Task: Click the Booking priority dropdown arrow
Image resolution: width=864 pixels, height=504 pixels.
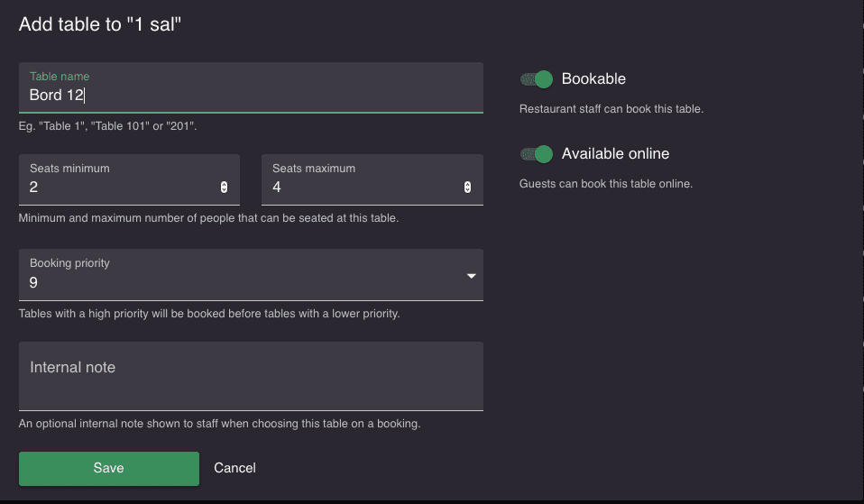Action: pos(471,276)
